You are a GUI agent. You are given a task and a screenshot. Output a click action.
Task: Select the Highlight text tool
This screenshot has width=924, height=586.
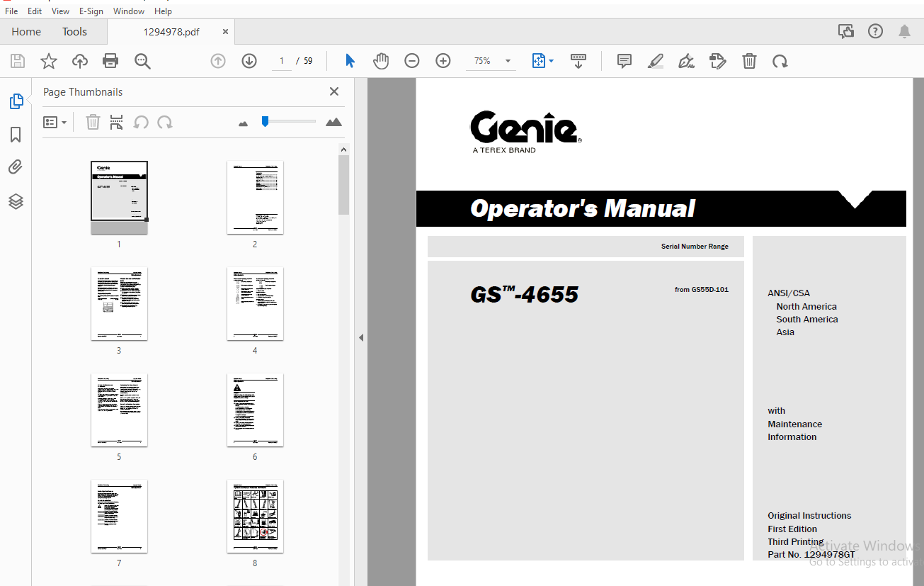[656, 61]
